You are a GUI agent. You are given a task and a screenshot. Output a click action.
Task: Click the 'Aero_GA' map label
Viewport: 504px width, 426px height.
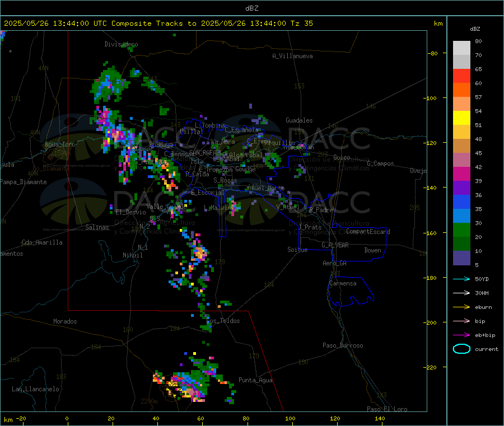pos(334,263)
